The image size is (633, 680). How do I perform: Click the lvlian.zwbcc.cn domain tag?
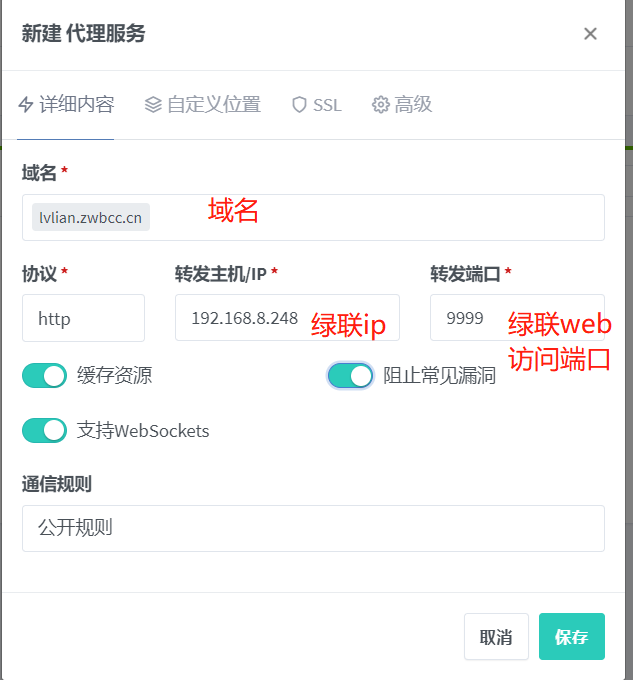[91, 217]
